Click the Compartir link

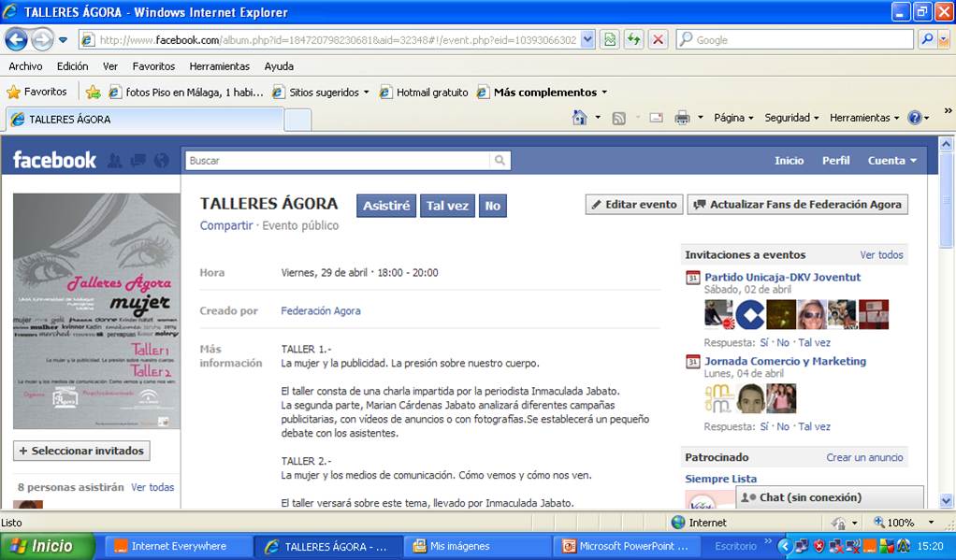point(226,225)
